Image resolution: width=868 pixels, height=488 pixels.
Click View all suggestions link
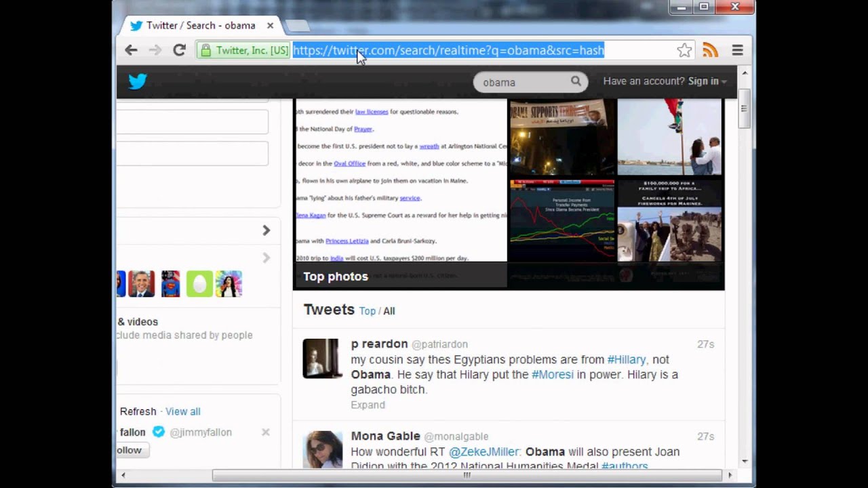(183, 411)
